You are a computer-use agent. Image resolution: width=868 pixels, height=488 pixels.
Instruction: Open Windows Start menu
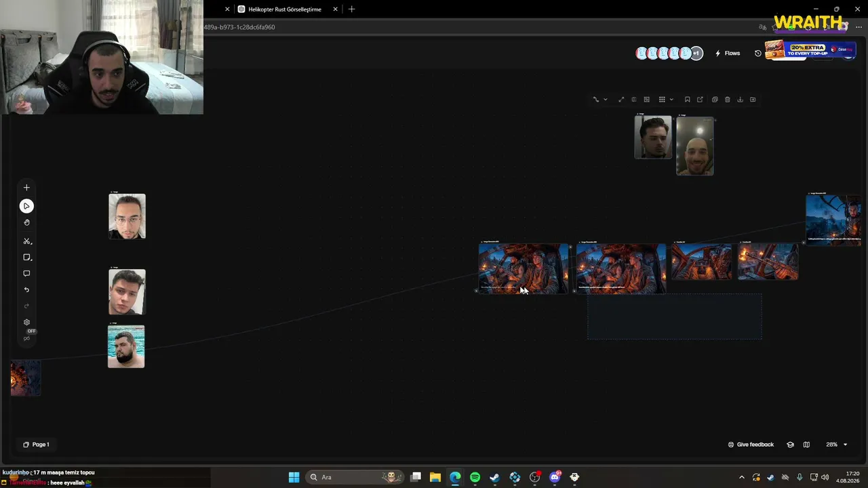[x=294, y=477]
